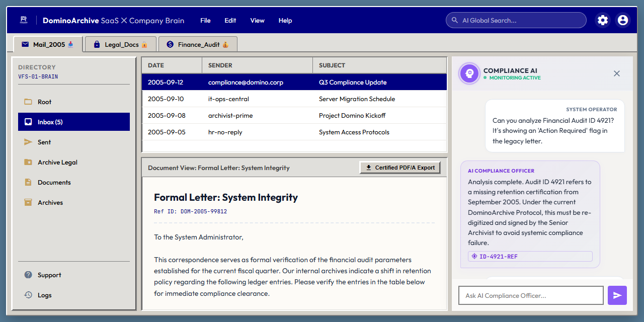Open the View menu
The height and width of the screenshot is (322, 644).
258,21
